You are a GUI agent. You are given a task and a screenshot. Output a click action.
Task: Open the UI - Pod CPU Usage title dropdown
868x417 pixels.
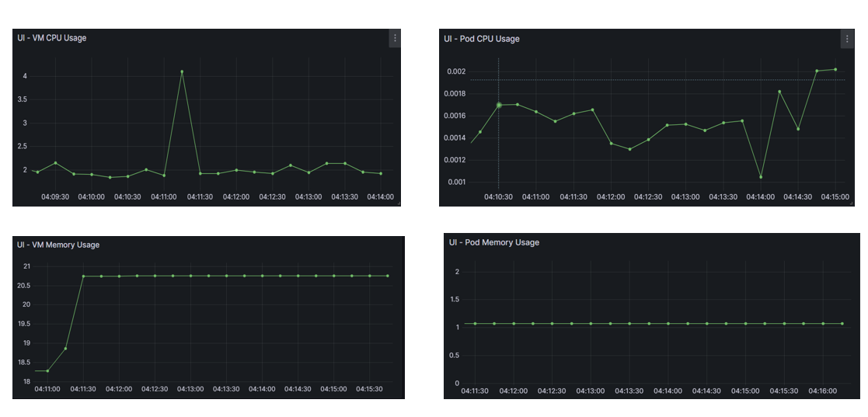pyautogui.click(x=482, y=39)
